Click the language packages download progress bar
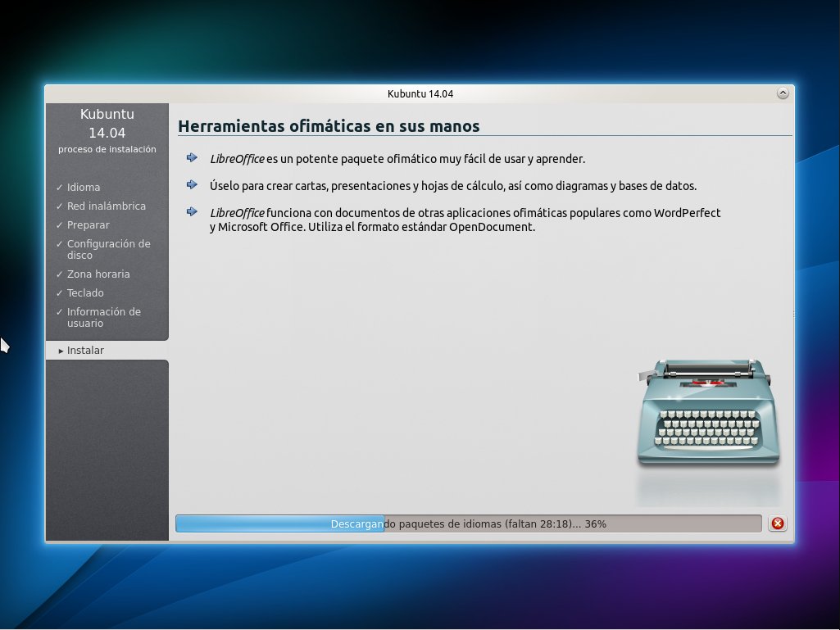This screenshot has width=840, height=630. (x=468, y=523)
